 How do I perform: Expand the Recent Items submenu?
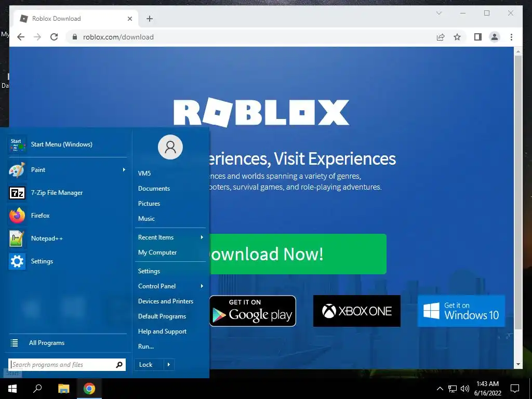click(202, 237)
